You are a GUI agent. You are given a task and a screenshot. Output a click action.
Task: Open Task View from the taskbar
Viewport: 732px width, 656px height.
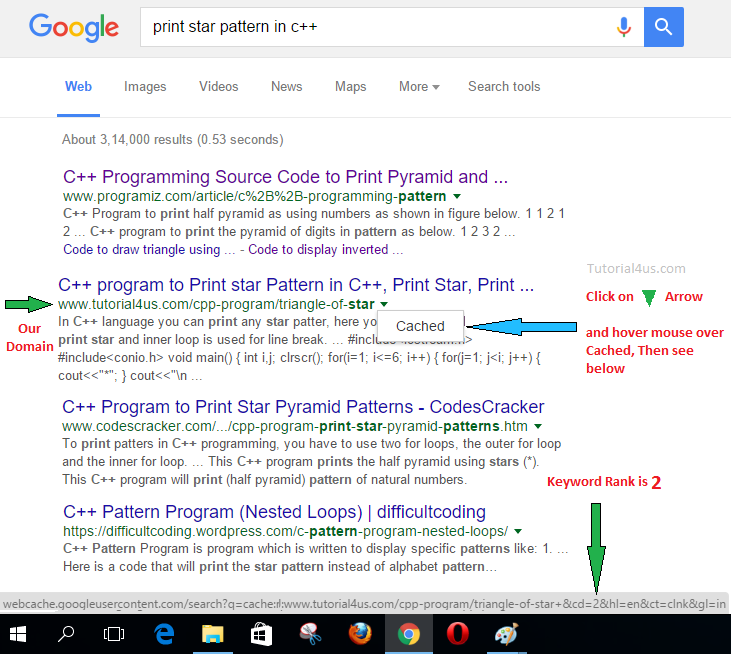click(114, 634)
